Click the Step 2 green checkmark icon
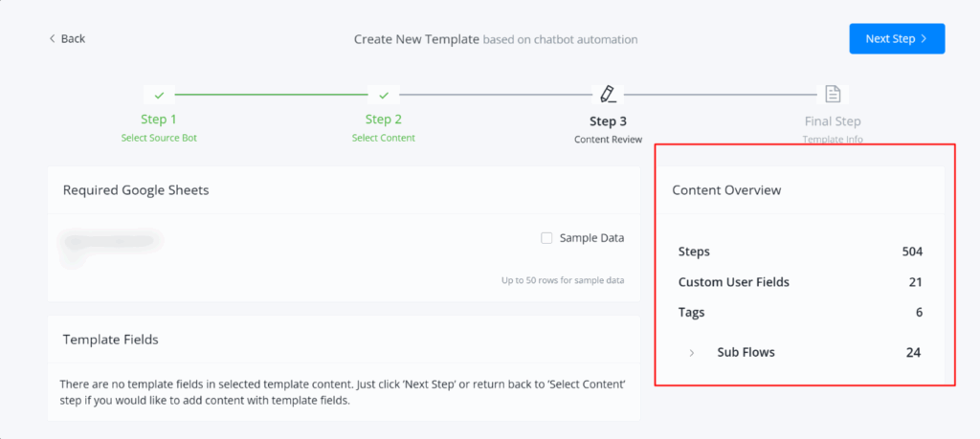This screenshot has height=439, width=980. [383, 95]
